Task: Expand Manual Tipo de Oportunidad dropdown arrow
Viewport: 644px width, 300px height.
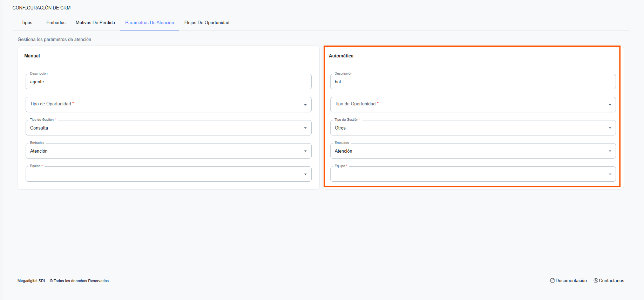Action: 305,105
